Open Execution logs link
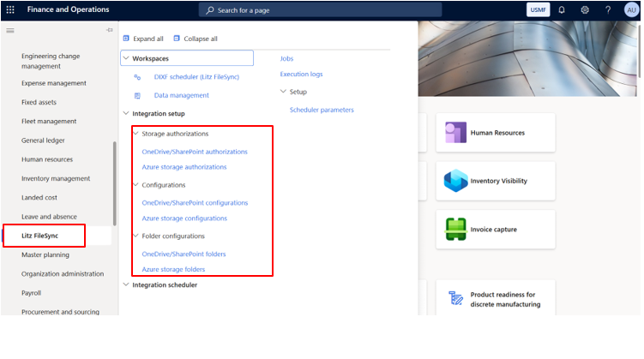Viewport: 644px width, 359px height. pos(302,75)
